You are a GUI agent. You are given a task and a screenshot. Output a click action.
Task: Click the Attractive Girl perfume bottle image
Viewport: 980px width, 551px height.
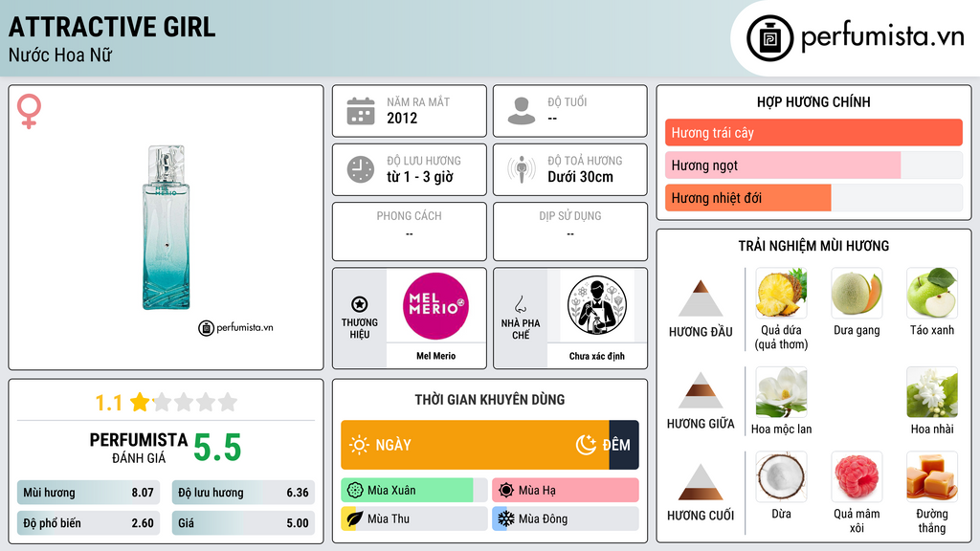[x=167, y=228]
